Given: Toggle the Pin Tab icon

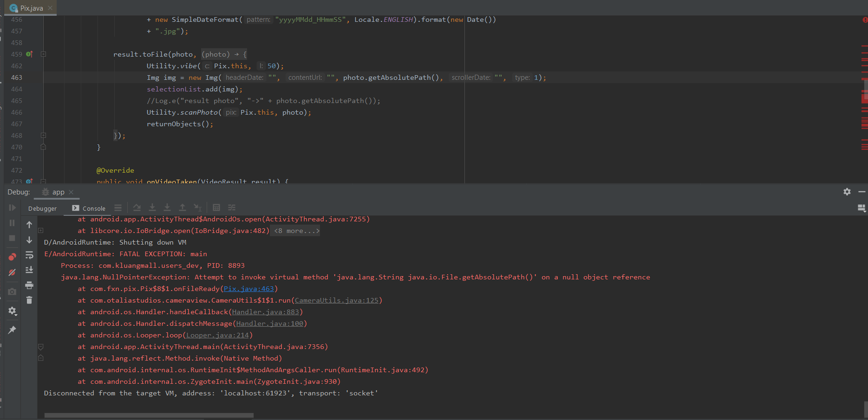Looking at the screenshot, I should click(13, 330).
